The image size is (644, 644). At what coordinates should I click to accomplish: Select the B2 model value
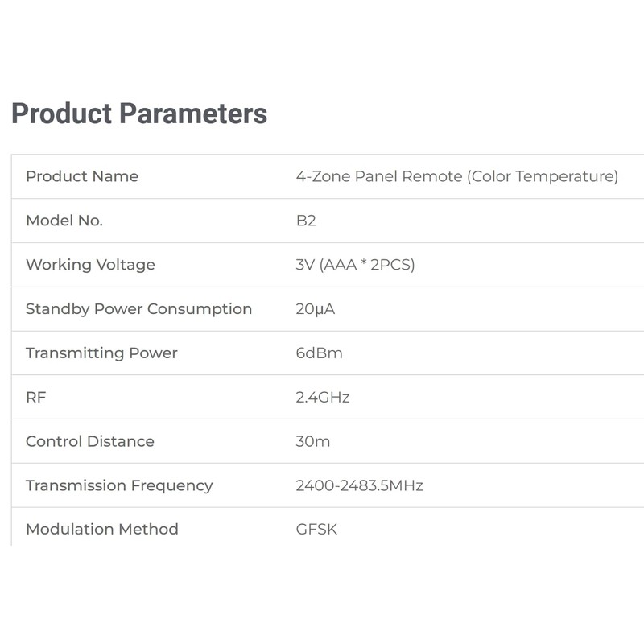306,221
